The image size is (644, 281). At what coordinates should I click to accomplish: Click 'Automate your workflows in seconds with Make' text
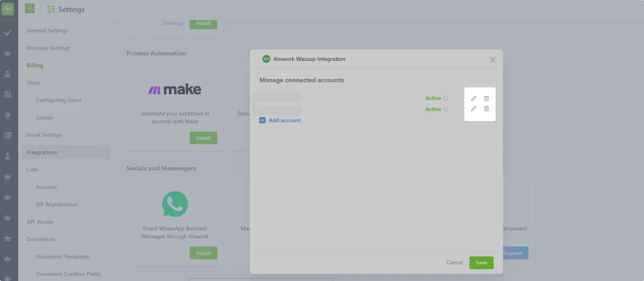(175, 117)
